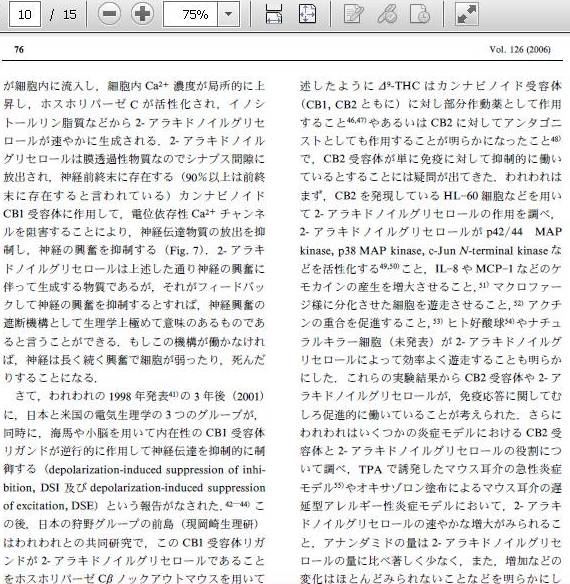Click the current page number field showing 10
The width and height of the screenshot is (570, 584).
pos(25,14)
